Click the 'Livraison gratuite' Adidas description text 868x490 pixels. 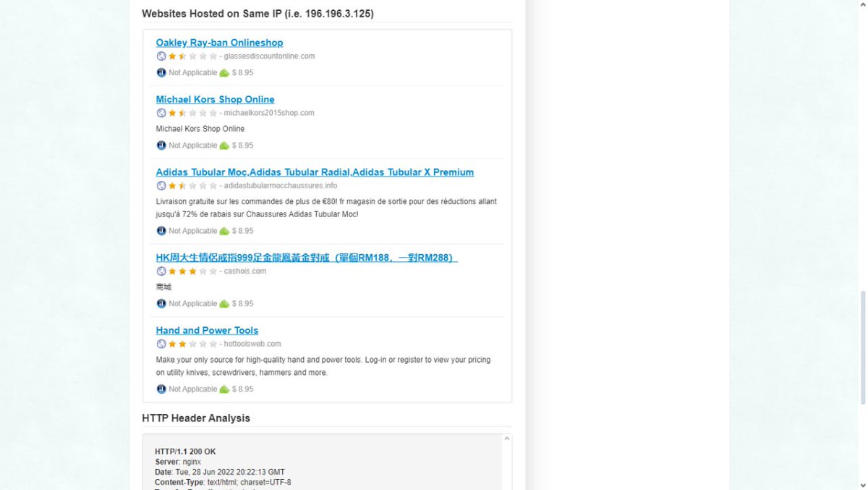click(326, 208)
